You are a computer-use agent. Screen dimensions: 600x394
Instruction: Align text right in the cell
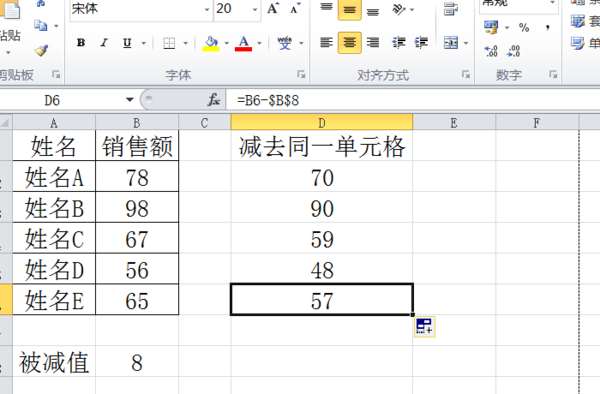[373, 42]
